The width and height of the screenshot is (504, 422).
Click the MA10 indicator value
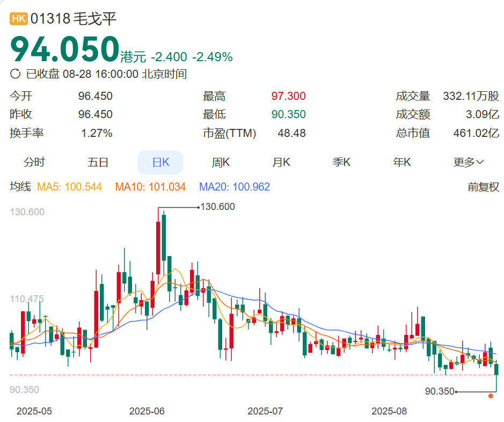click(x=150, y=187)
